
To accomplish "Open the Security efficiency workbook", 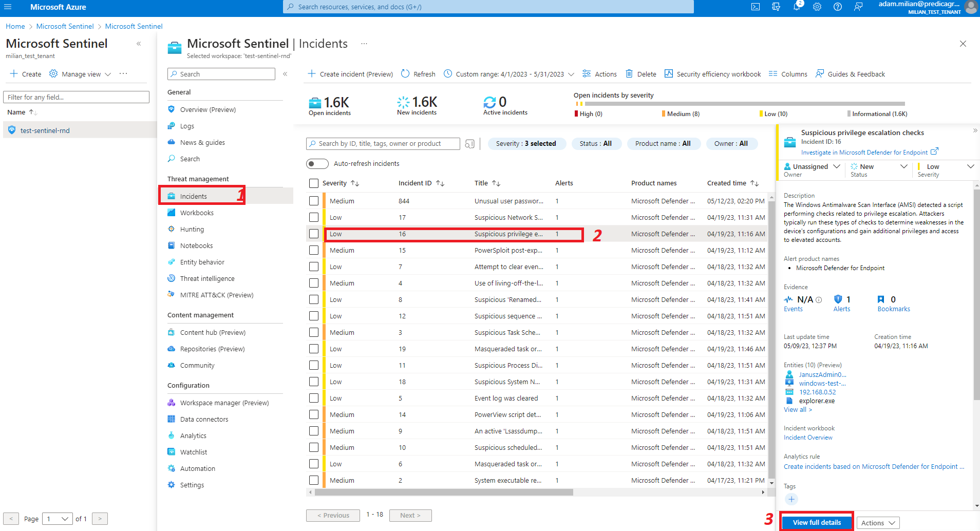I will pyautogui.click(x=712, y=73).
